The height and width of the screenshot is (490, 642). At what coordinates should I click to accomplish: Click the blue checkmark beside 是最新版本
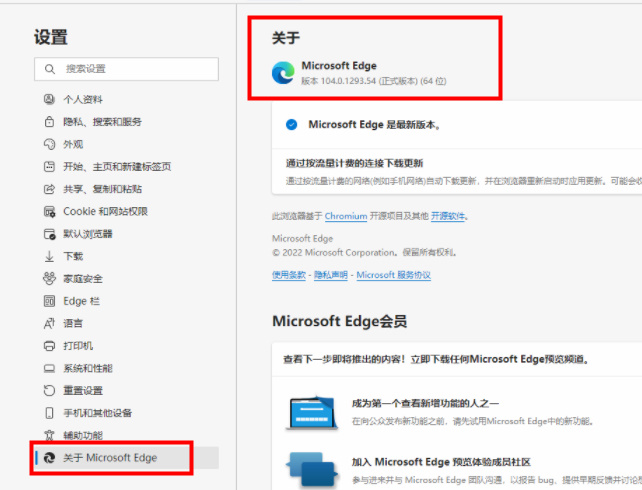coord(292,124)
